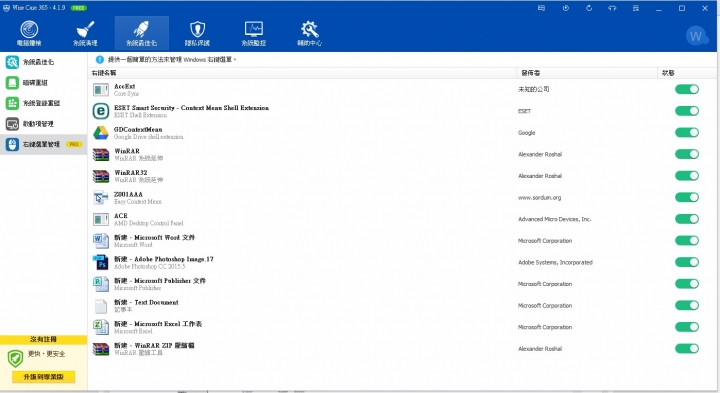The height and width of the screenshot is (393, 720).
Task: Click the blue info icon above the list
Action: click(x=100, y=59)
